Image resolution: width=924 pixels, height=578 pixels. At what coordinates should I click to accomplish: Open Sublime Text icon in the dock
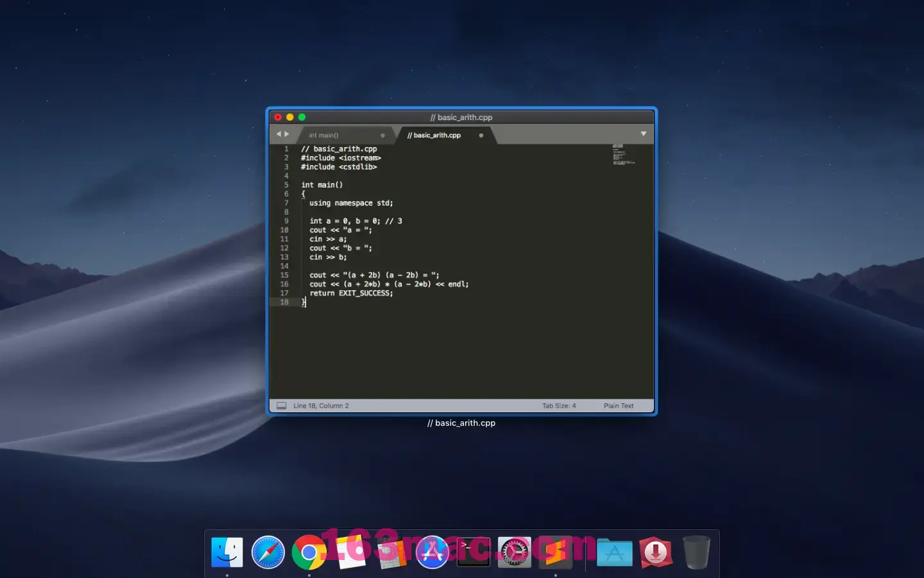[556, 552]
